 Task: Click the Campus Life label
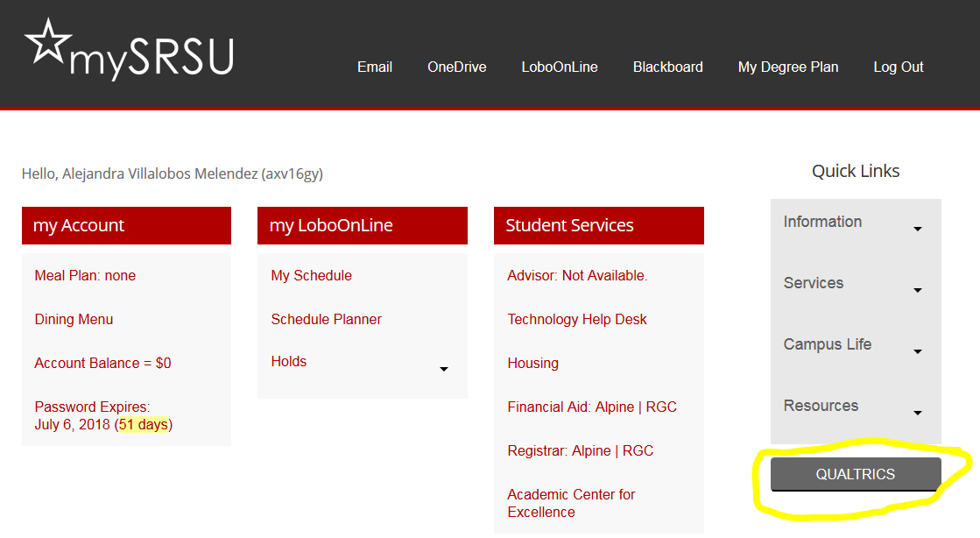[828, 344]
